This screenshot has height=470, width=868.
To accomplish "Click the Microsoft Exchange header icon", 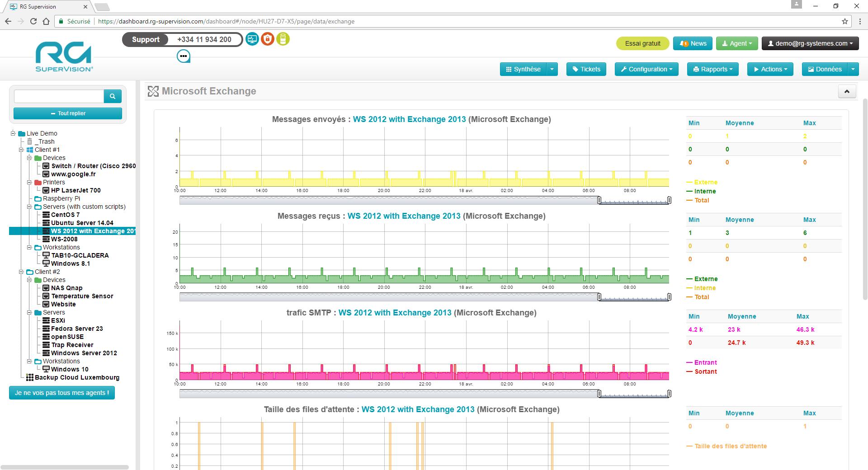I will (153, 91).
